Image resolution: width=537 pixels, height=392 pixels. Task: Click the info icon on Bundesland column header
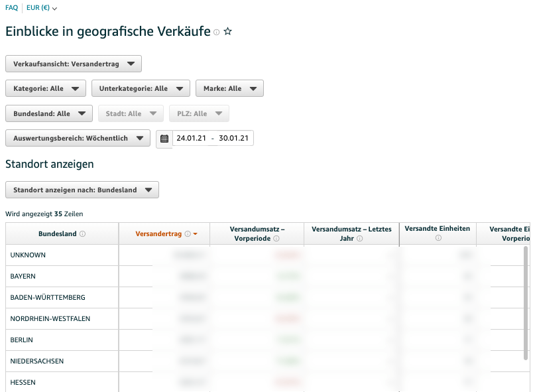point(81,234)
